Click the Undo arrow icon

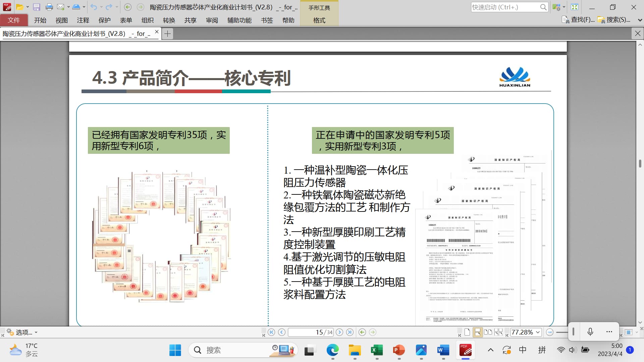tap(94, 7)
